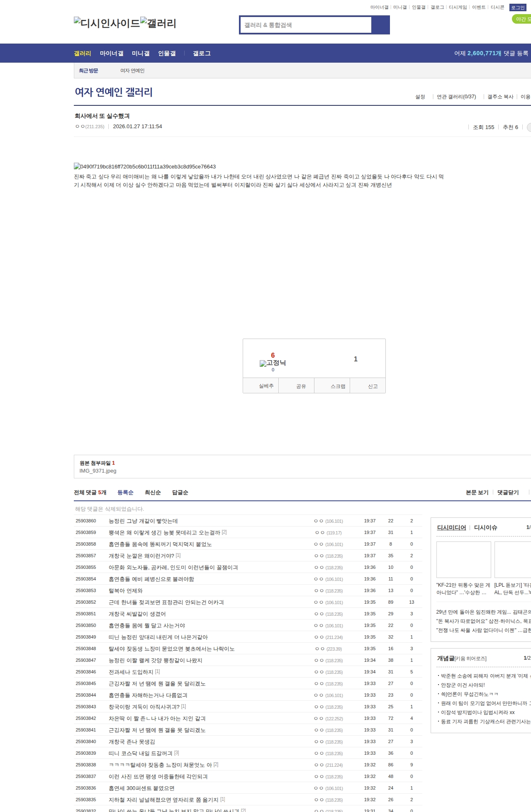Click the 스크랩 button
This screenshot has height=812, width=531.
pyautogui.click(x=332, y=385)
